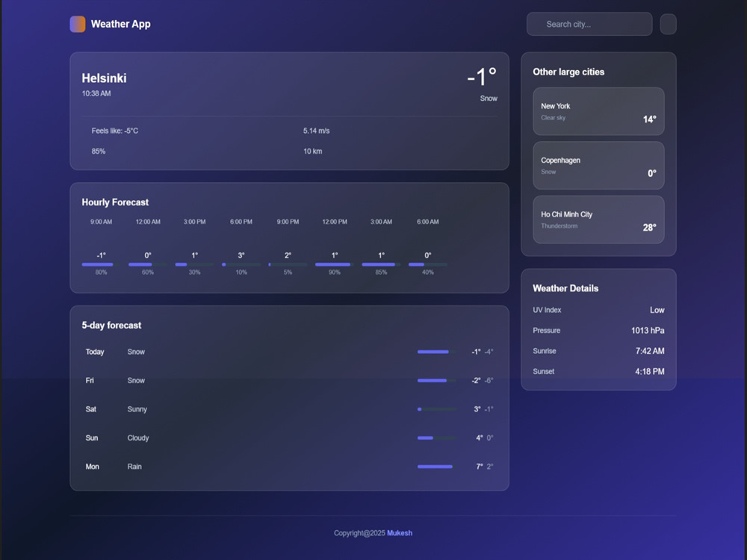Click the 28° temperature for Ho Chi Minh
Image resolution: width=747 pixels, height=560 pixels.
(649, 228)
